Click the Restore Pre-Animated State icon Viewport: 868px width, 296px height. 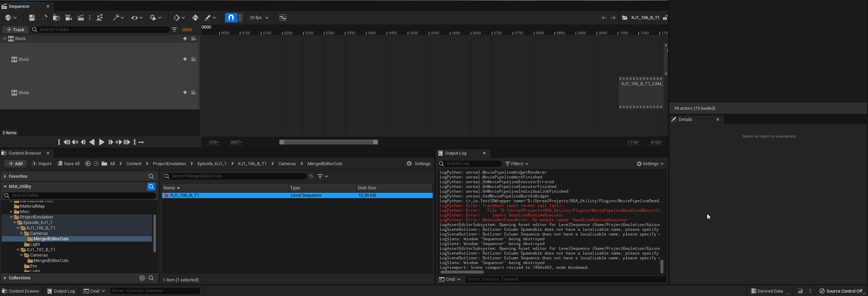[x=44, y=18]
